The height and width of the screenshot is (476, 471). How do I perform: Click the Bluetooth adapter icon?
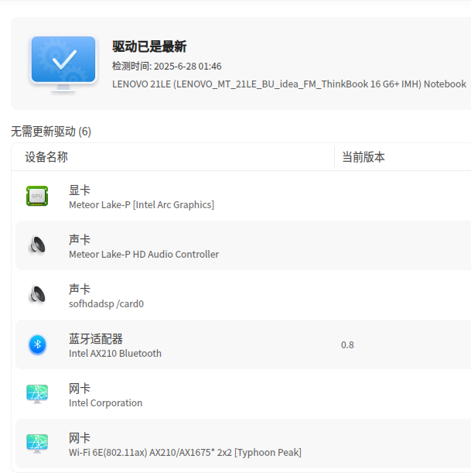click(37, 344)
